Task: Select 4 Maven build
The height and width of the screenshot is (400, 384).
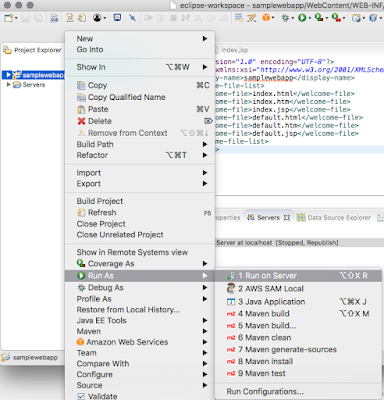Action: pos(298,314)
